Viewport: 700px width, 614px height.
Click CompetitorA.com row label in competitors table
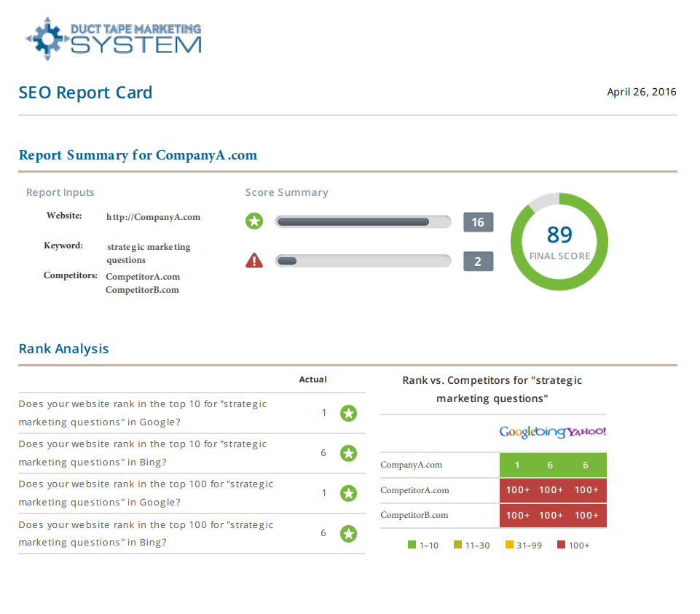[x=414, y=490]
